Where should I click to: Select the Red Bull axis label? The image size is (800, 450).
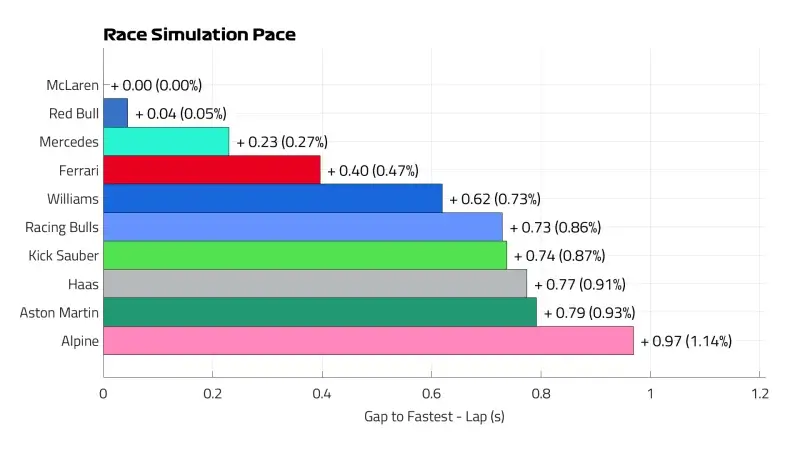pyautogui.click(x=74, y=113)
